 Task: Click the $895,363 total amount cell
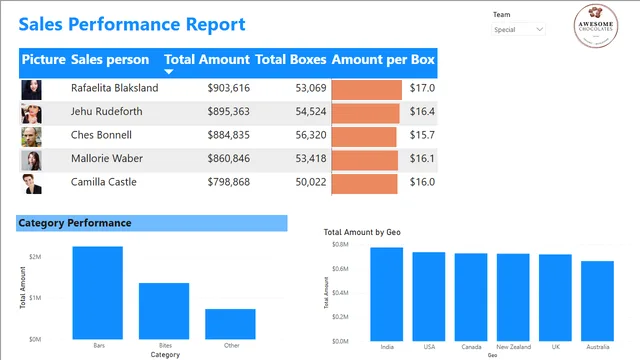click(x=229, y=111)
